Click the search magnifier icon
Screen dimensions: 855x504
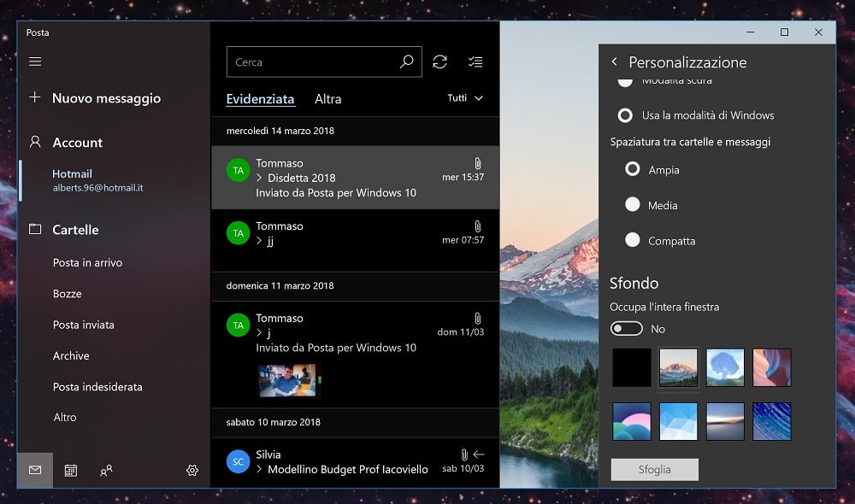coord(406,62)
